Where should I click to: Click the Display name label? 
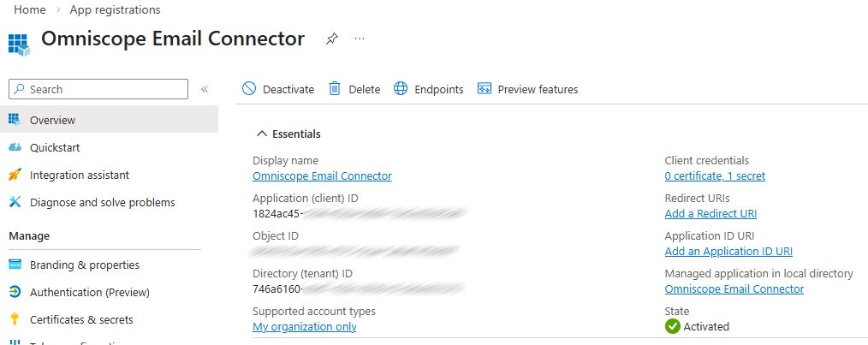[x=286, y=161]
